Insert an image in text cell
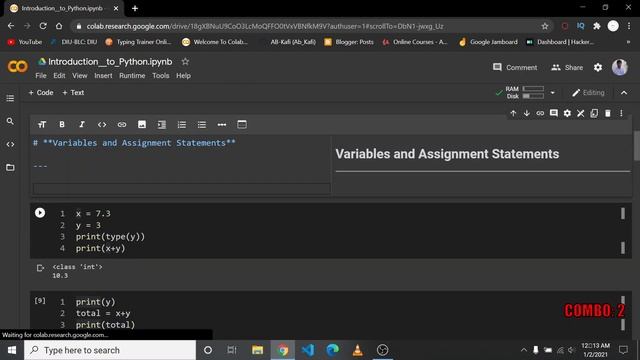Screen dimensions: 640x360 (x=142, y=124)
